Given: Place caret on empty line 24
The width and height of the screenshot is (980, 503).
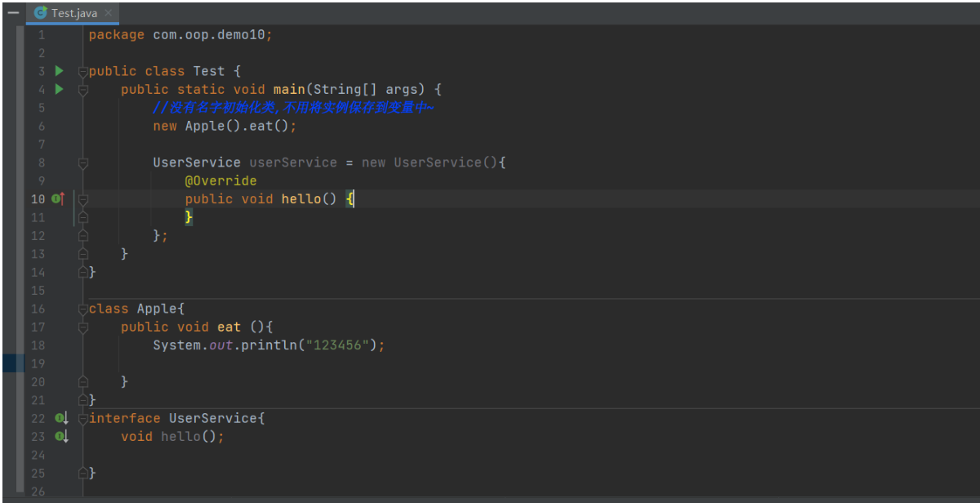Looking at the screenshot, I should 531,454.
